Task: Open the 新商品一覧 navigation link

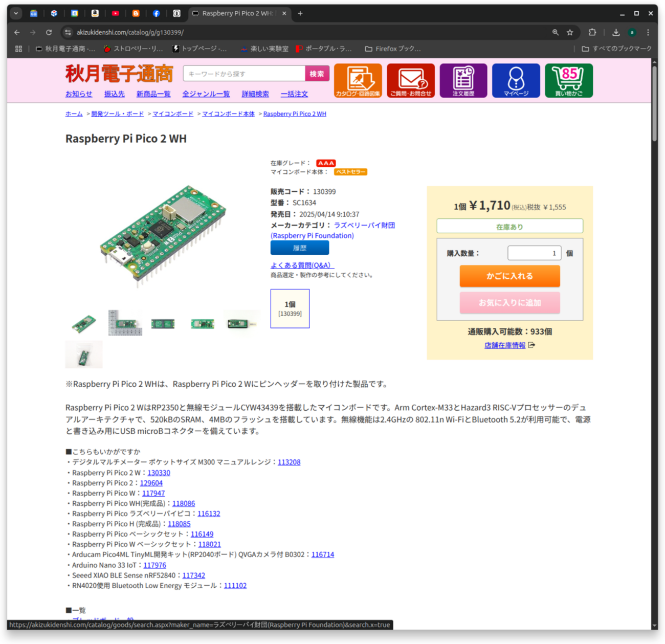Action: tap(153, 94)
